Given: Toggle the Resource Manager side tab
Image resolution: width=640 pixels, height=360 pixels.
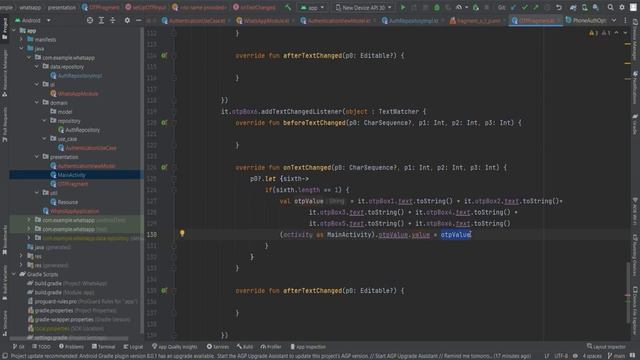Looking at the screenshot, I should [x=4, y=73].
